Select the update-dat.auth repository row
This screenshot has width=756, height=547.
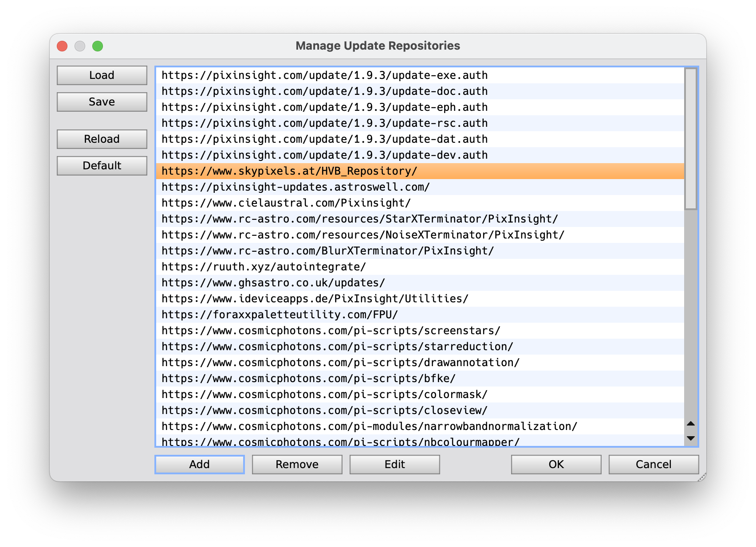coord(420,139)
